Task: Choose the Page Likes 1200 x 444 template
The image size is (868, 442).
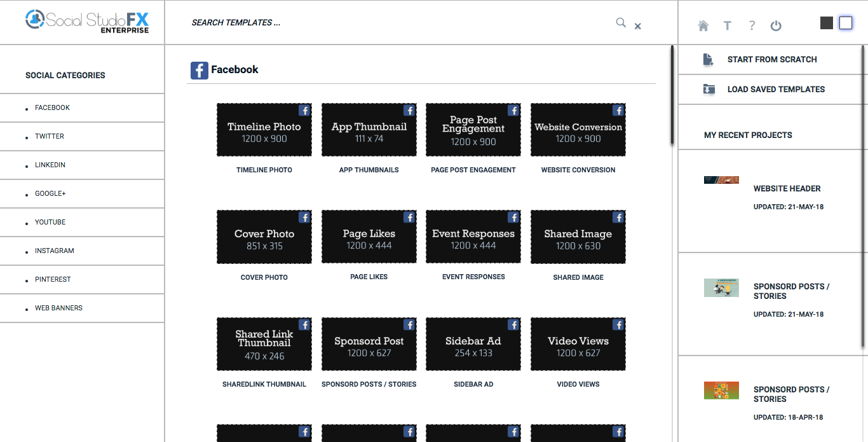Action: [369, 237]
